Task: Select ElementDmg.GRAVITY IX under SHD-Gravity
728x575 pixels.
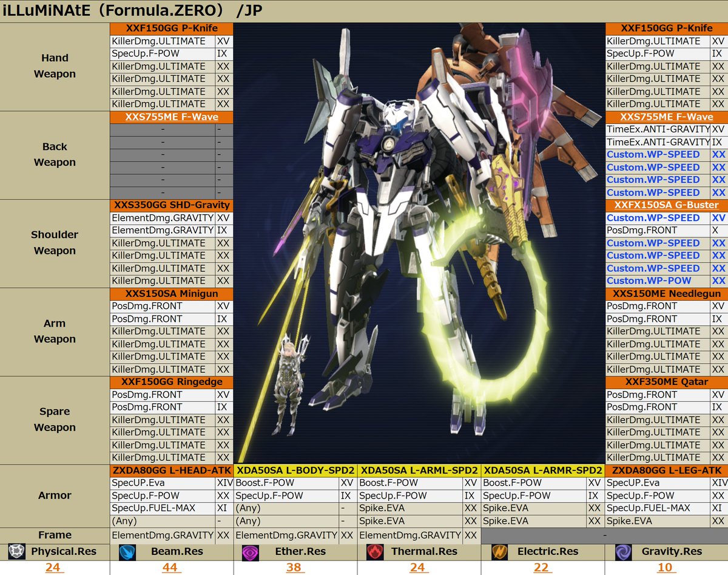Action: tap(163, 231)
